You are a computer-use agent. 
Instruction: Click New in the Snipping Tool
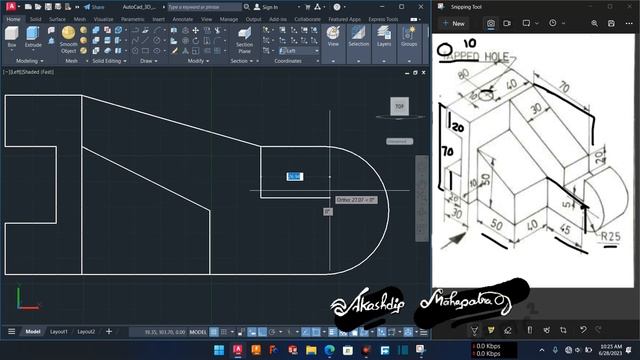coord(454,24)
